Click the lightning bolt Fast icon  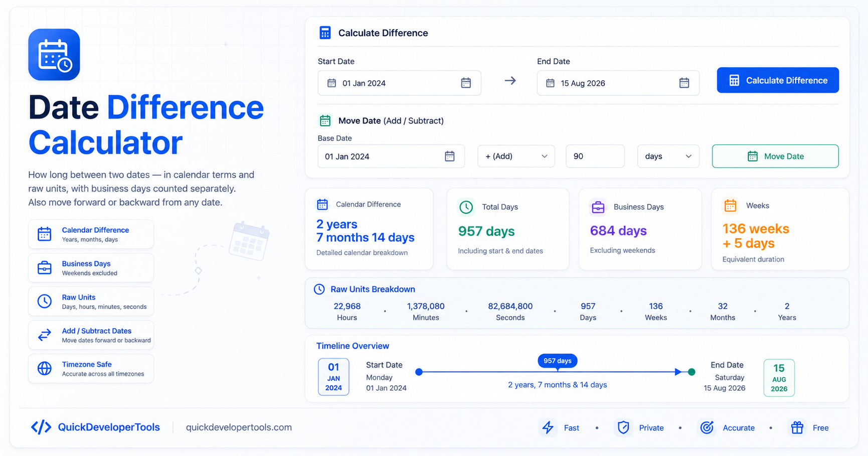coord(548,427)
